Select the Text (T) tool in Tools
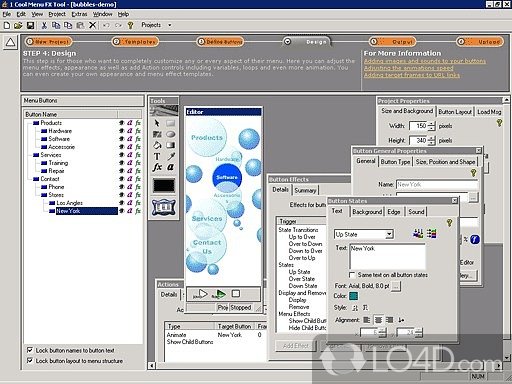The height and width of the screenshot is (384, 512). (157, 157)
